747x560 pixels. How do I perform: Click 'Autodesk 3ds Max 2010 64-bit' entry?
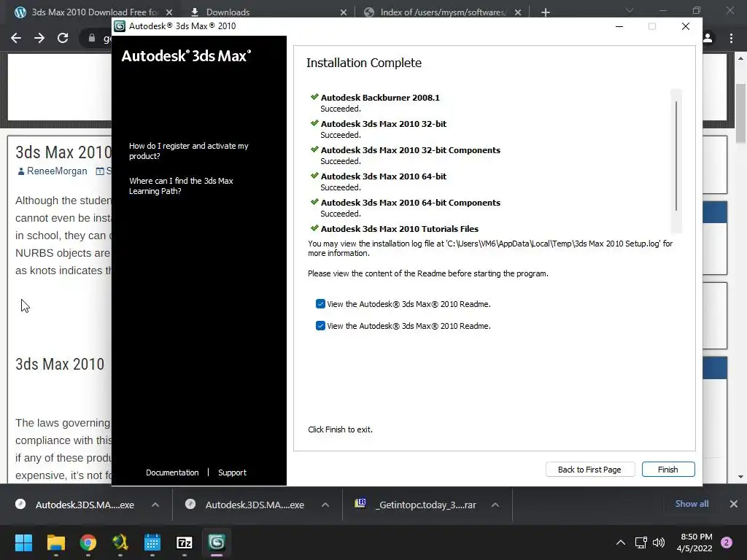[384, 176]
